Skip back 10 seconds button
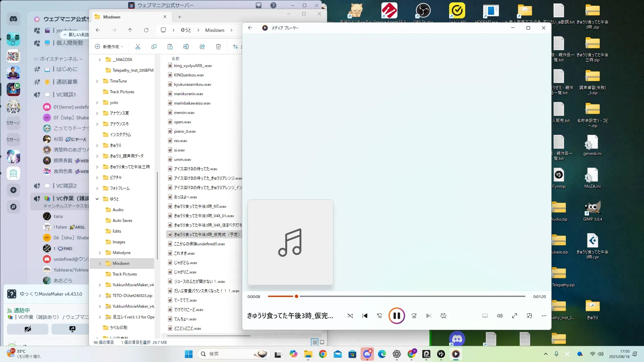Screen dimensions: 644x362 [380, 316]
